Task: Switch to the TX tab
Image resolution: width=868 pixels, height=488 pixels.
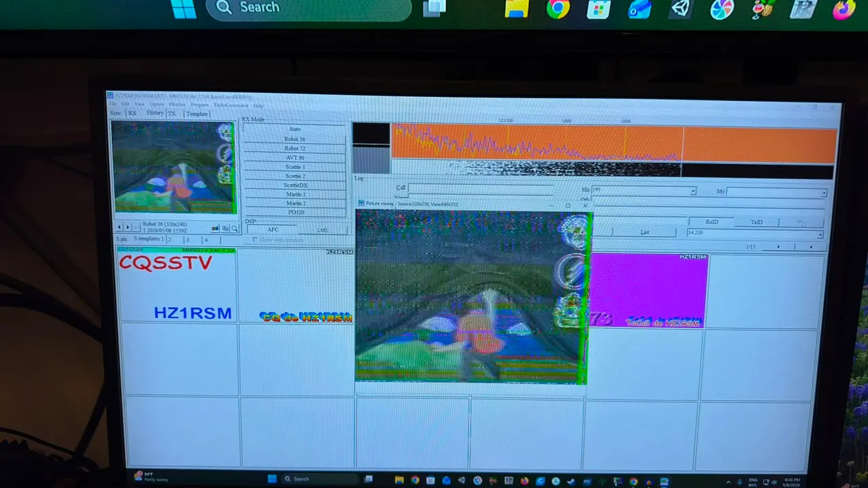Action: (x=172, y=113)
